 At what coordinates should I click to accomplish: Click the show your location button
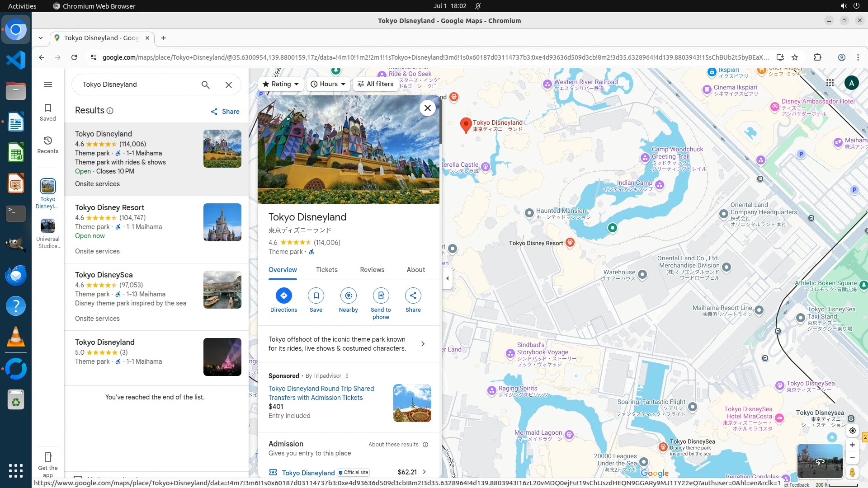(x=852, y=431)
